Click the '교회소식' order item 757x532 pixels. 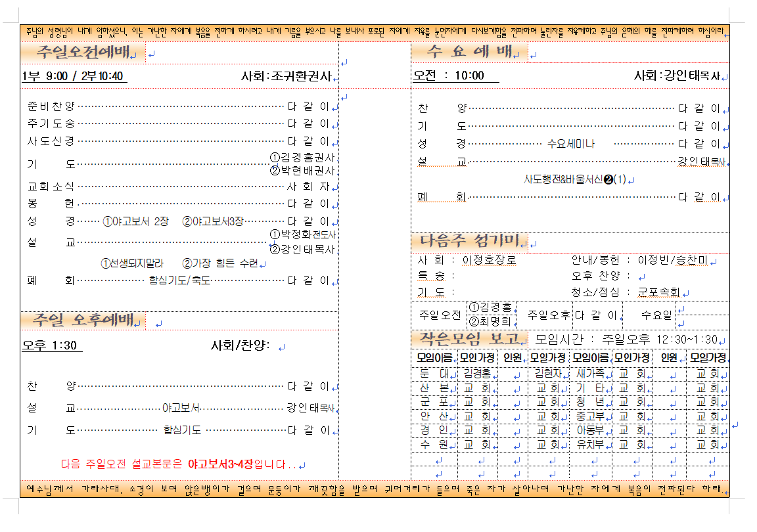click(51, 187)
